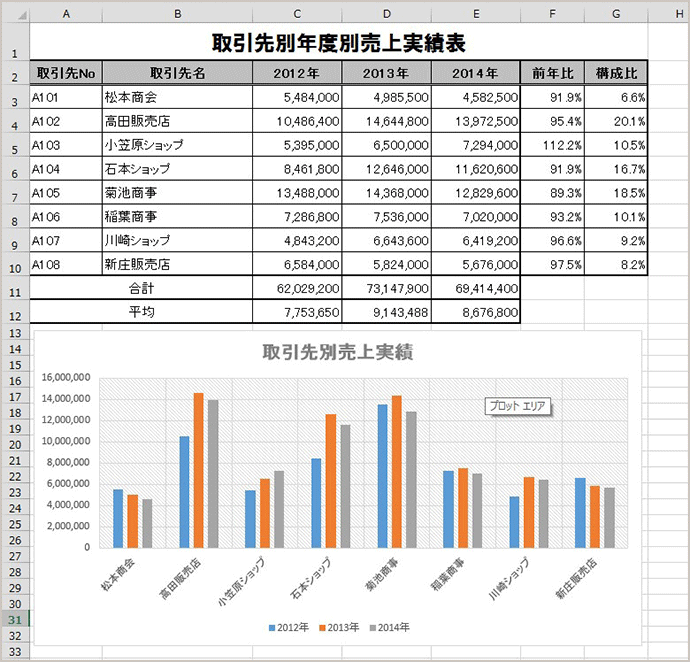Select header cell 2013年

click(x=386, y=73)
